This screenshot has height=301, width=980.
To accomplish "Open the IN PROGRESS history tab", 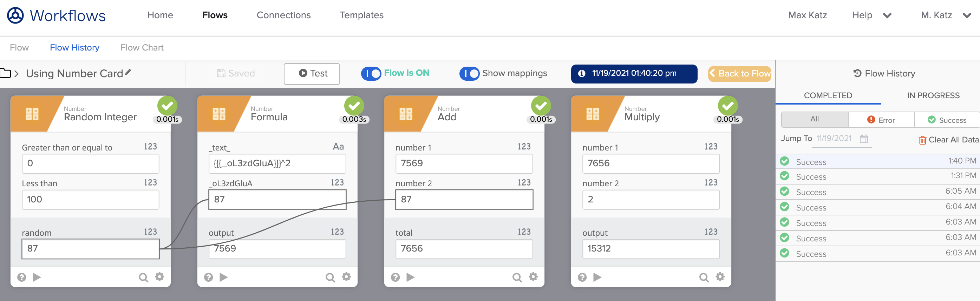I will (933, 95).
